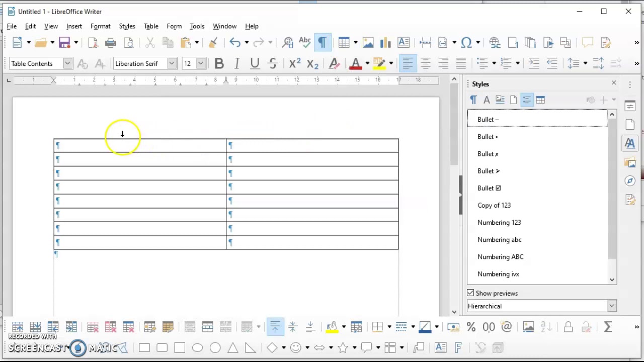The image size is (644, 362).
Task: Open the Hierarchical filter dropdown
Action: (611, 306)
